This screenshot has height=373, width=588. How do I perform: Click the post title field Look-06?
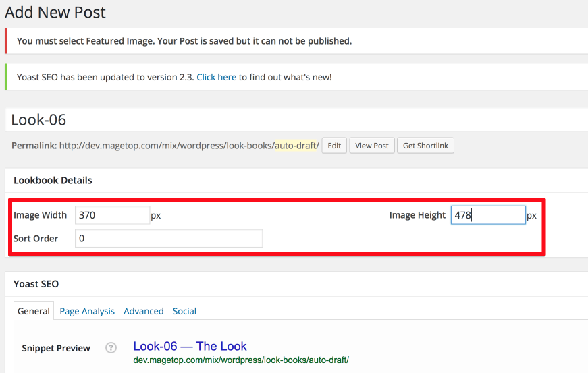(x=296, y=120)
